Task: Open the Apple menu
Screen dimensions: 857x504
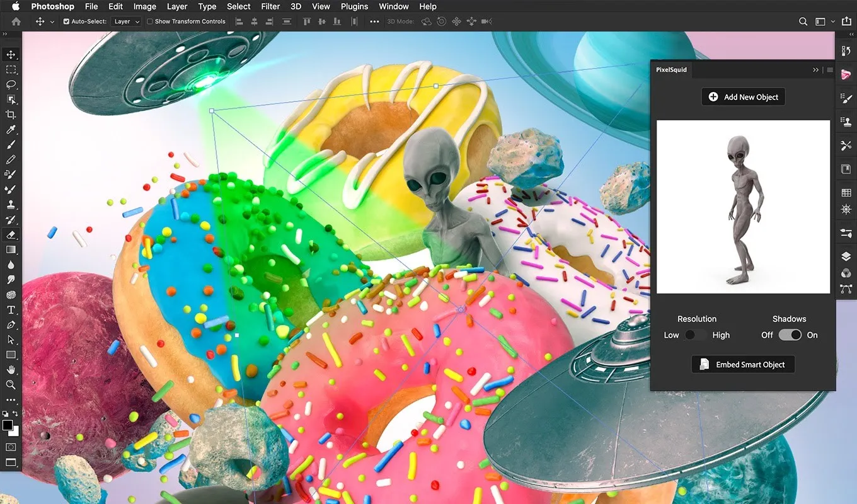Action: [16, 6]
